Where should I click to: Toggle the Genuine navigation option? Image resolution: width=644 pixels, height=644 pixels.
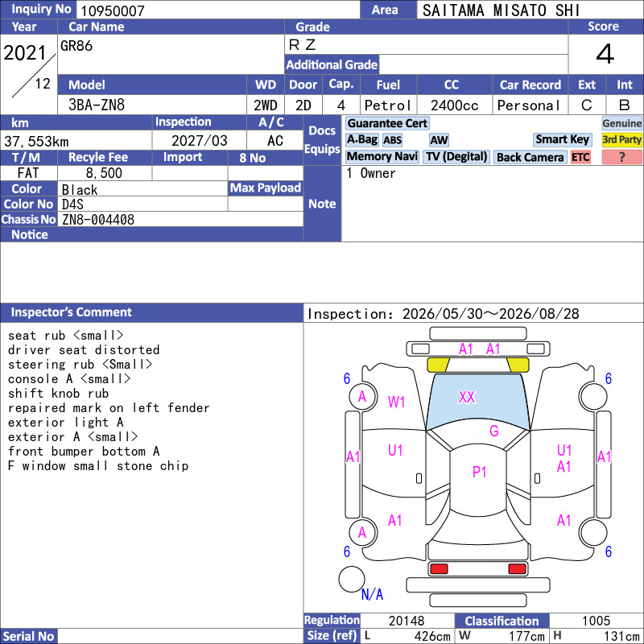(621, 124)
